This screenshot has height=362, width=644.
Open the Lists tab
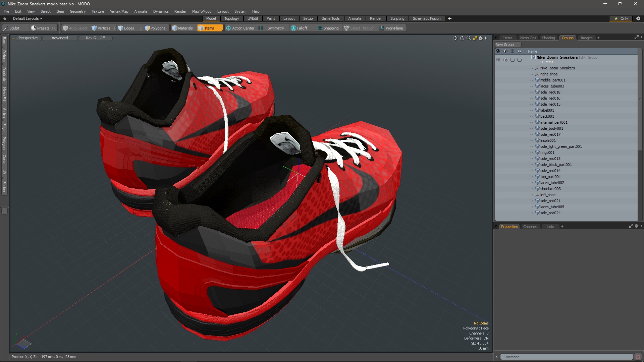[550, 227]
